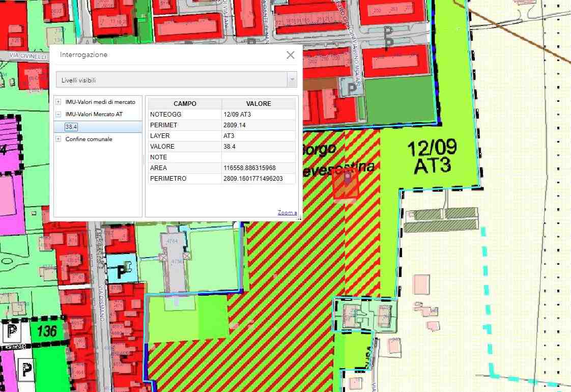Viewport: 571px width, 392px height.
Task: Select the 38.4 result item
Action: pyautogui.click(x=71, y=127)
